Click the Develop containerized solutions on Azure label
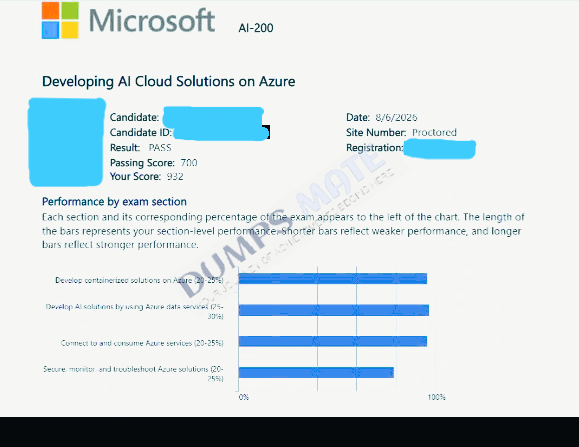This screenshot has height=447, width=579. 139,280
